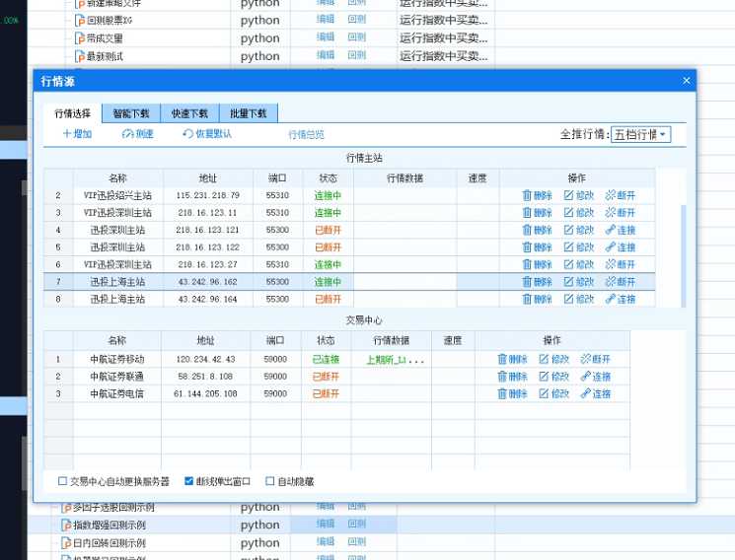Delete the 中航证券移动 trading center
This screenshot has height=560, width=735.
tap(512, 360)
